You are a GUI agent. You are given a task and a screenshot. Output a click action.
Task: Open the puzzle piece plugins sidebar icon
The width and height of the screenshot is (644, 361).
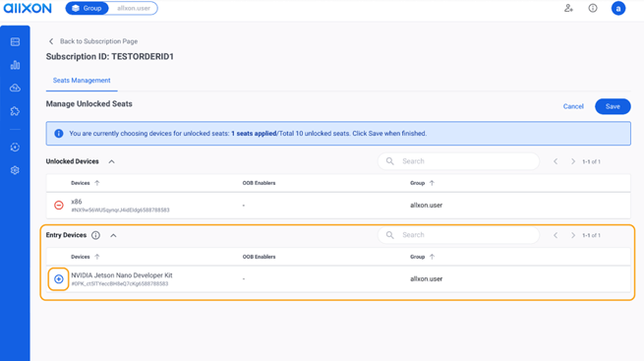click(x=15, y=111)
